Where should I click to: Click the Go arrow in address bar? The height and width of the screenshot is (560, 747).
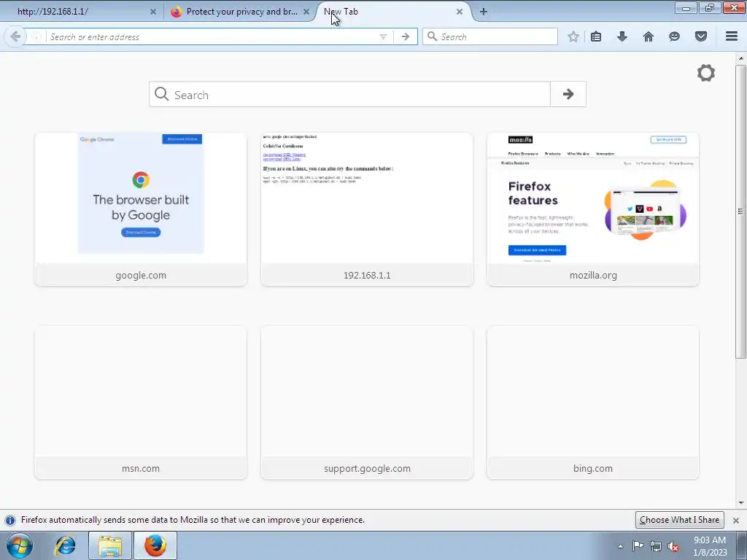pyautogui.click(x=406, y=36)
